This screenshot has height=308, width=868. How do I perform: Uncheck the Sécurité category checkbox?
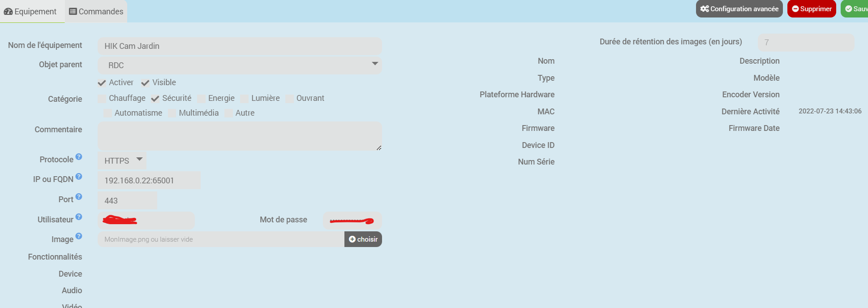click(x=155, y=99)
